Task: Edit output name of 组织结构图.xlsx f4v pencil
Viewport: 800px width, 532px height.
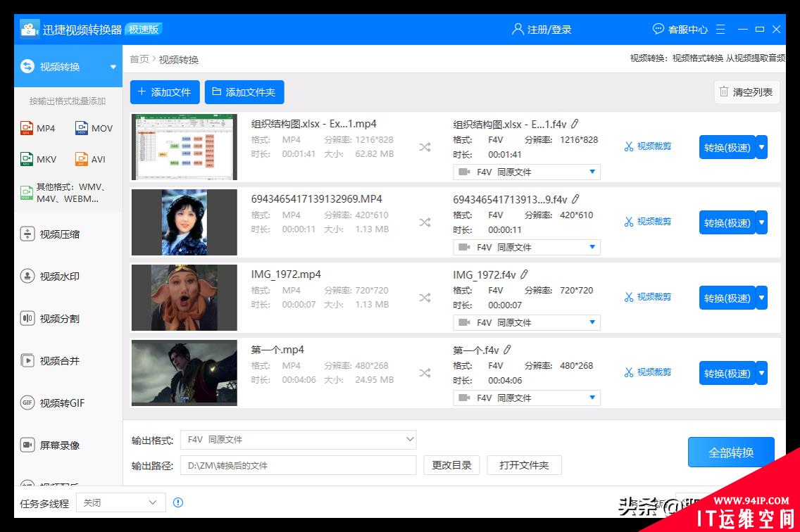Action: [575, 124]
